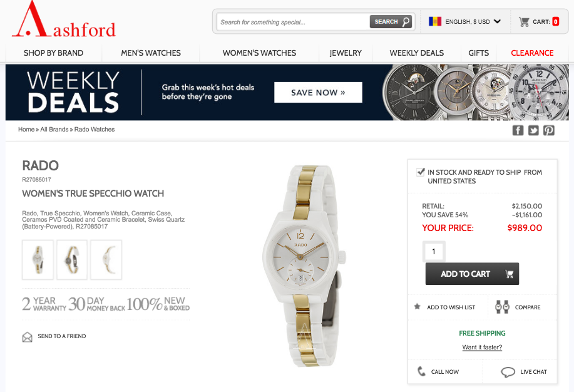Screen dimensions: 574x392
Task: Open the Shop By Brand menu
Action: pyautogui.click(x=53, y=53)
